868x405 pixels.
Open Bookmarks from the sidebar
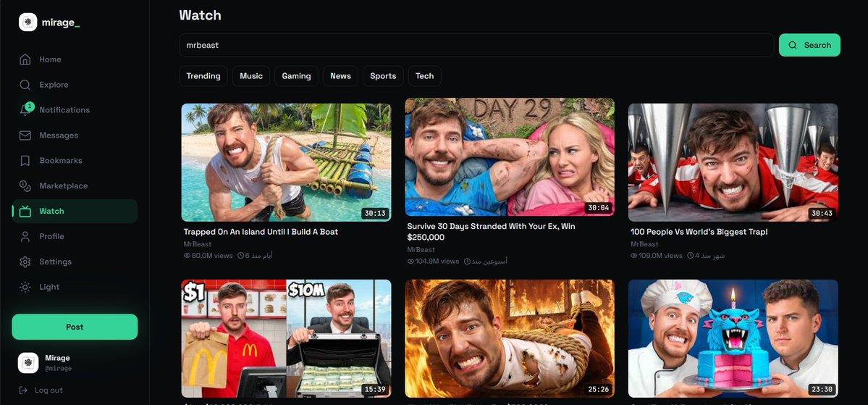click(x=75, y=161)
